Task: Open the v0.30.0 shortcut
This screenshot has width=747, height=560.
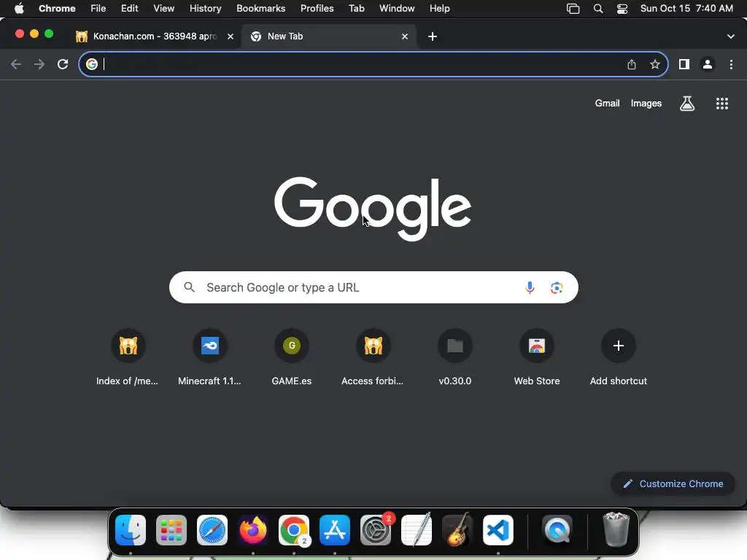Action: [455, 357]
